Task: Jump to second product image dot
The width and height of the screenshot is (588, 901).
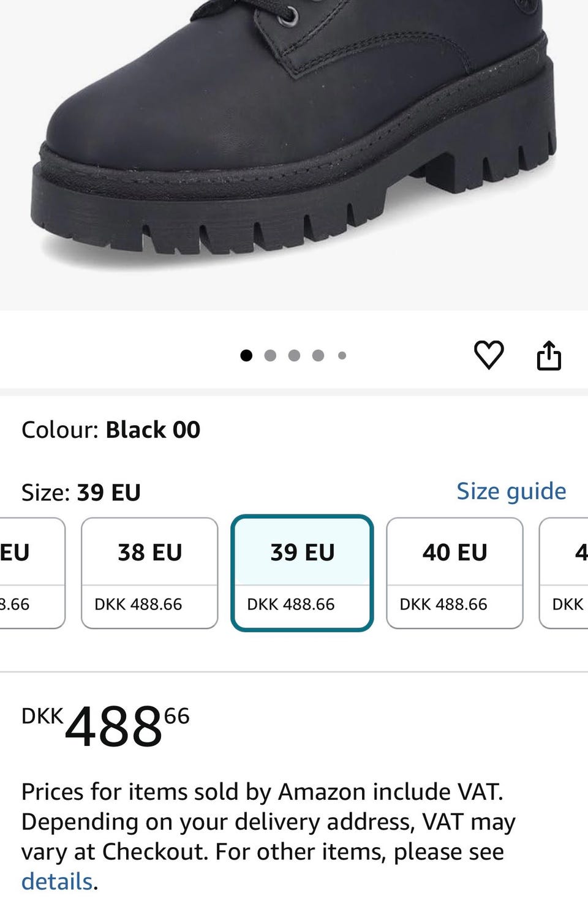Action: 270,355
